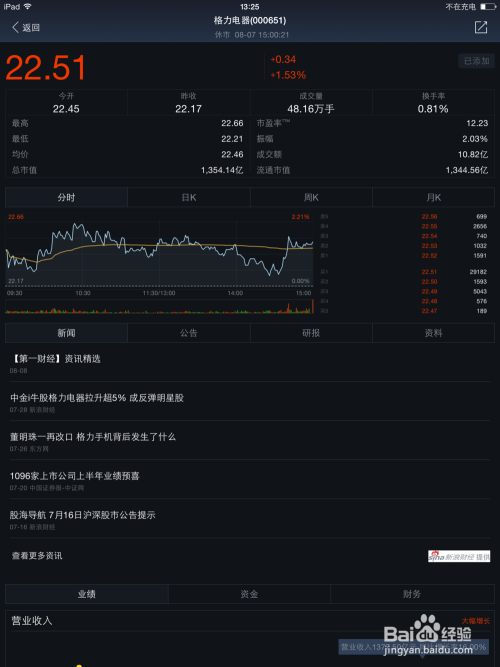The height and width of the screenshot is (667, 500).
Task: Tap the current price 22.51
Action: [x=46, y=68]
